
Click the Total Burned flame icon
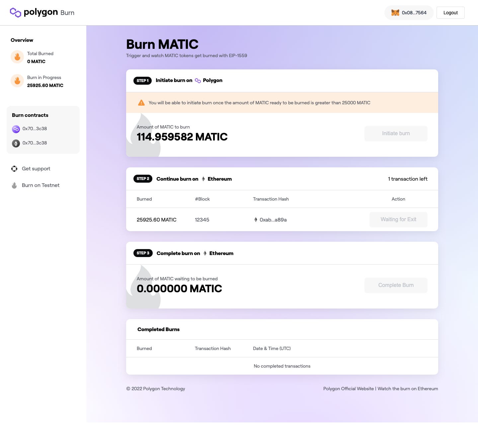pos(17,57)
